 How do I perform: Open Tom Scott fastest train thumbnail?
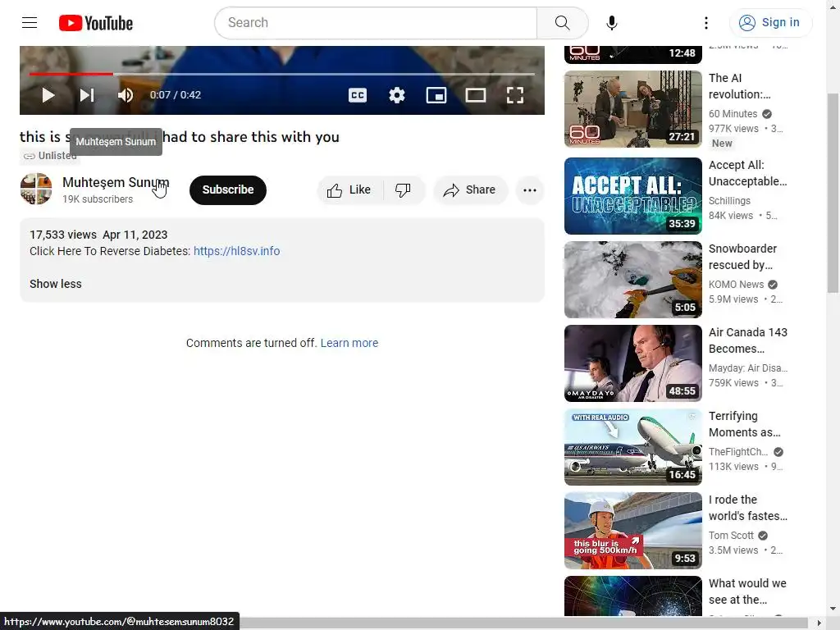click(x=632, y=531)
